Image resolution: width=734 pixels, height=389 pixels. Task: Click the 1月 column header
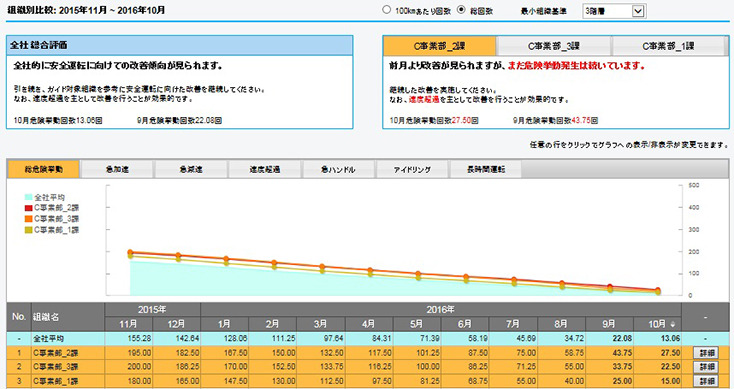tap(225, 324)
